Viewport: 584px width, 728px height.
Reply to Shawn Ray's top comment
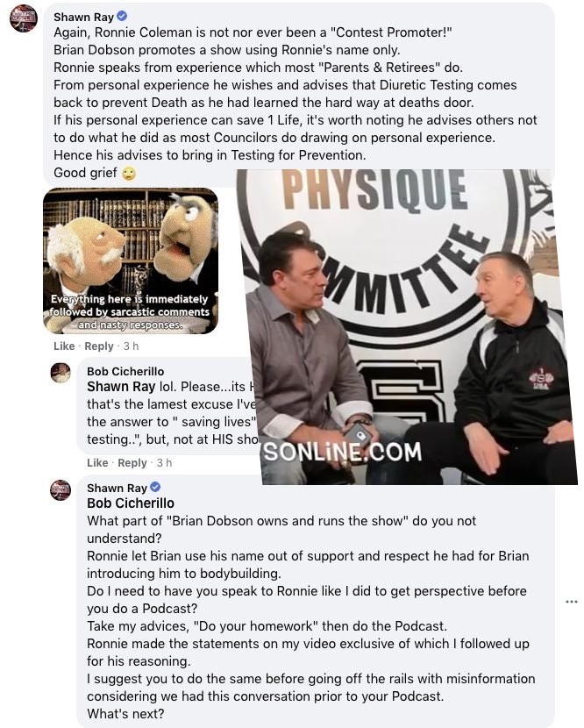click(99, 346)
